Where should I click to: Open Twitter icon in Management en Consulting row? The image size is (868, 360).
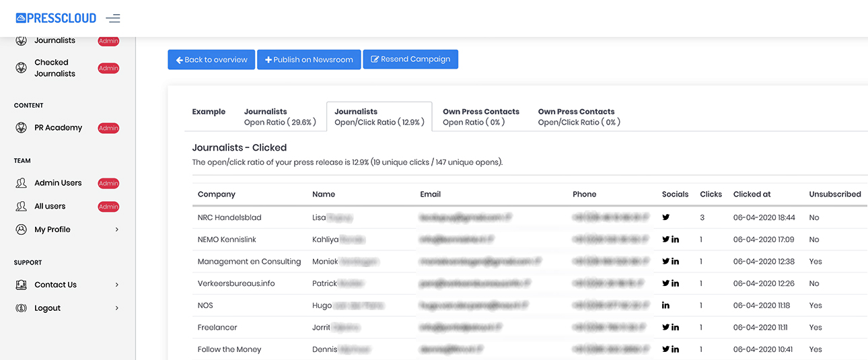pos(666,261)
